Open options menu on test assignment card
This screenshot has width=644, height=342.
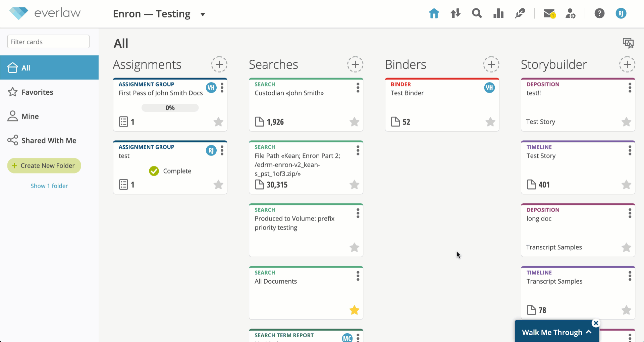click(x=222, y=150)
